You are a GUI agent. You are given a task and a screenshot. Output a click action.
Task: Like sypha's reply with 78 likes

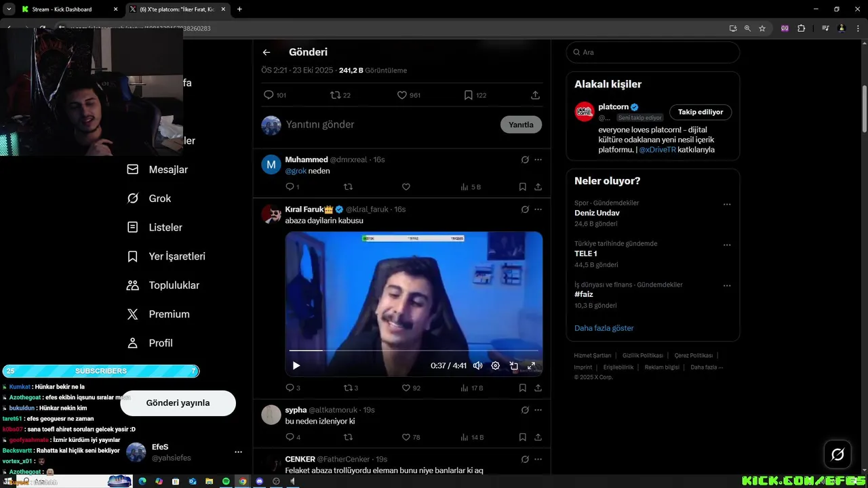[x=411, y=438]
